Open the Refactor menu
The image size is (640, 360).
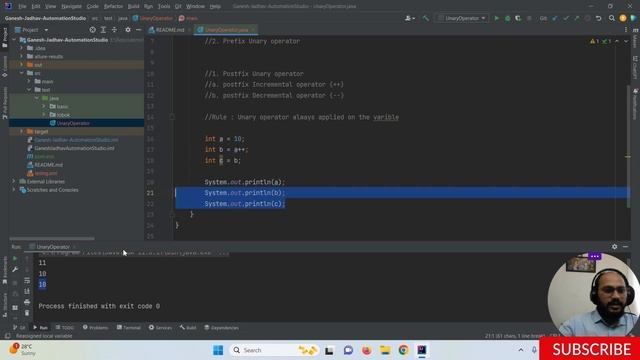tap(113, 6)
